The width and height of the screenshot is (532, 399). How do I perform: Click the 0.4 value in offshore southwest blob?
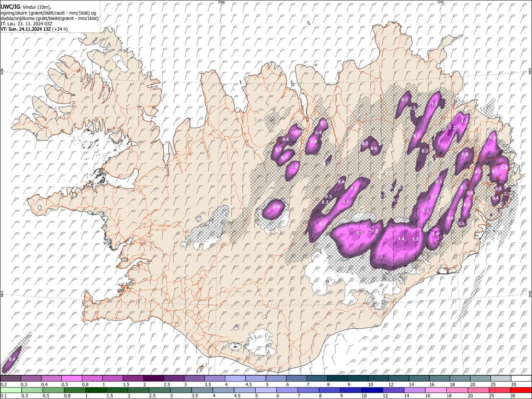(x=12, y=359)
